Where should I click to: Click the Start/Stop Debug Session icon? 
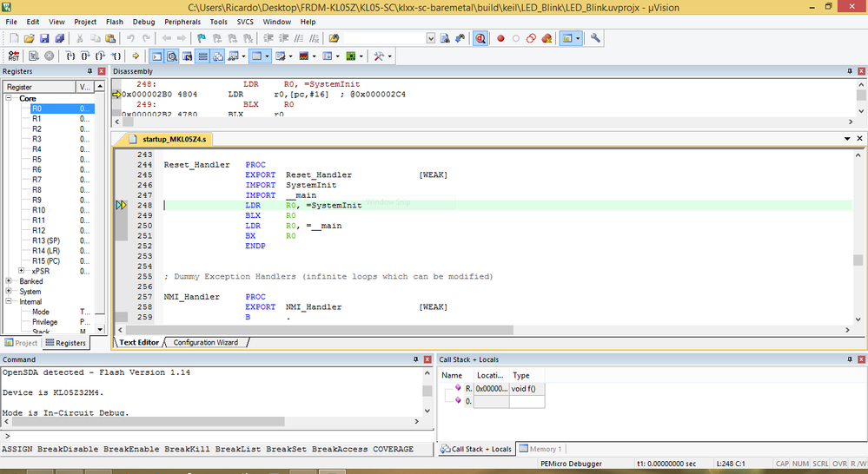coord(480,39)
